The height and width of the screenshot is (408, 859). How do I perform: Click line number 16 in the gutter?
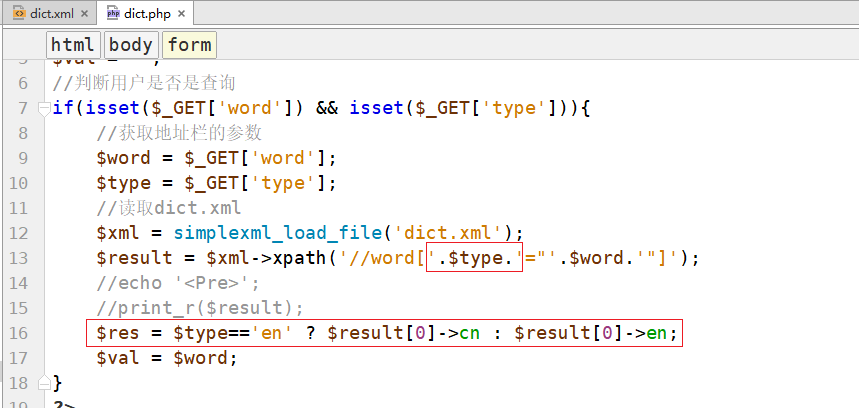(x=18, y=333)
